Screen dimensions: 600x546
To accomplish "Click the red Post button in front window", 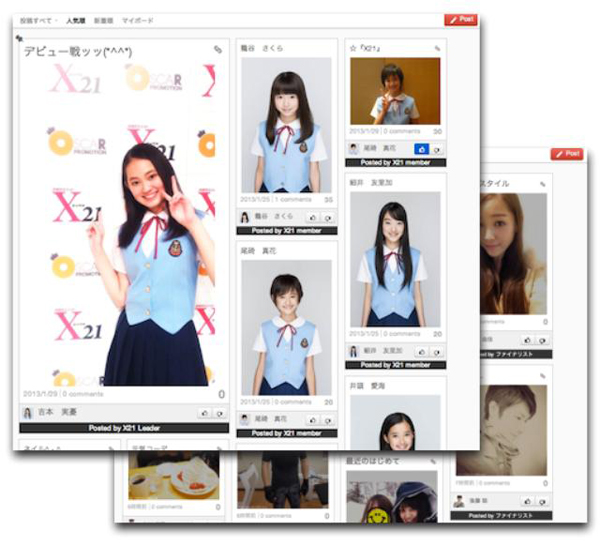I will point(460,19).
